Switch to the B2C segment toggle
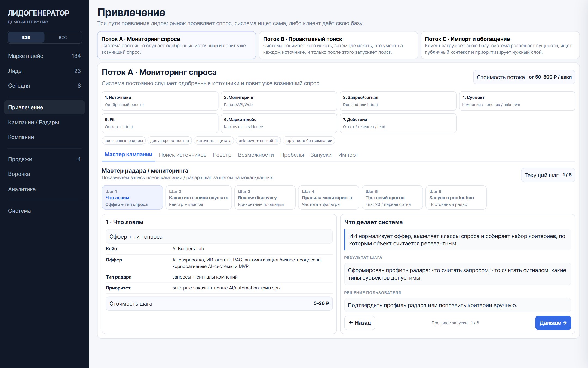 tap(63, 37)
